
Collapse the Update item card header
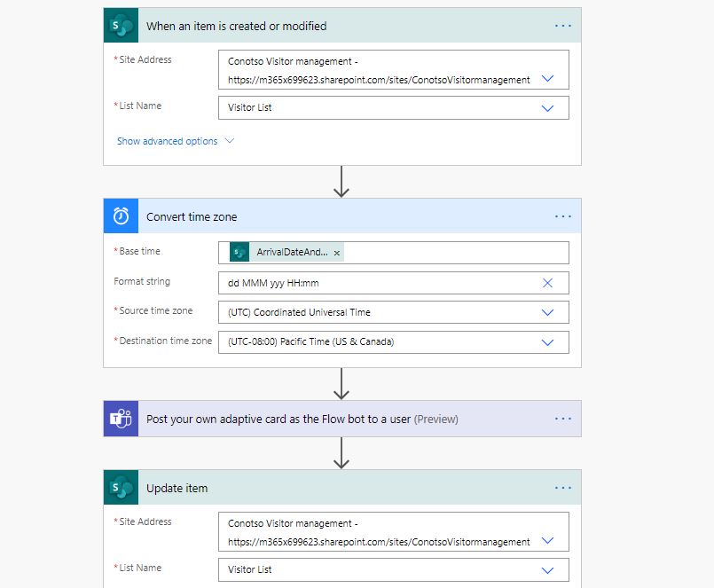pos(342,488)
